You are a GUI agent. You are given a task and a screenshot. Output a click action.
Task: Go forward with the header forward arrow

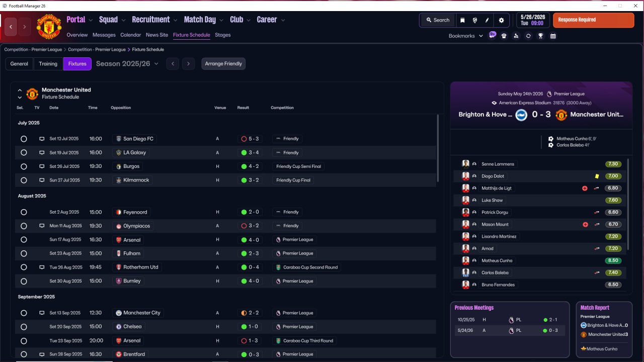(24, 27)
